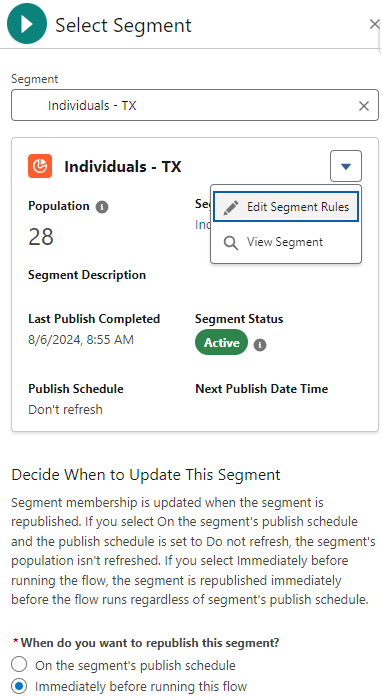Close the Select Segment panel

coord(375,24)
